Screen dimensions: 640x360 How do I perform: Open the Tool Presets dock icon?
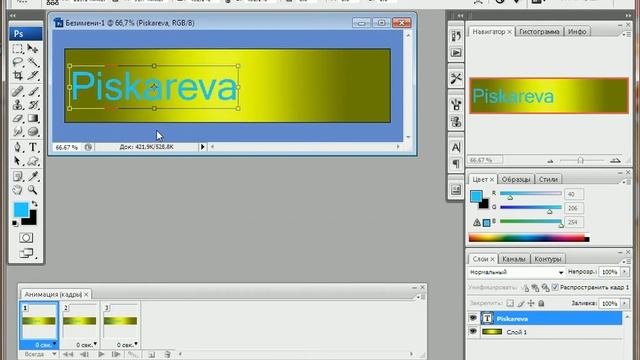[456, 78]
